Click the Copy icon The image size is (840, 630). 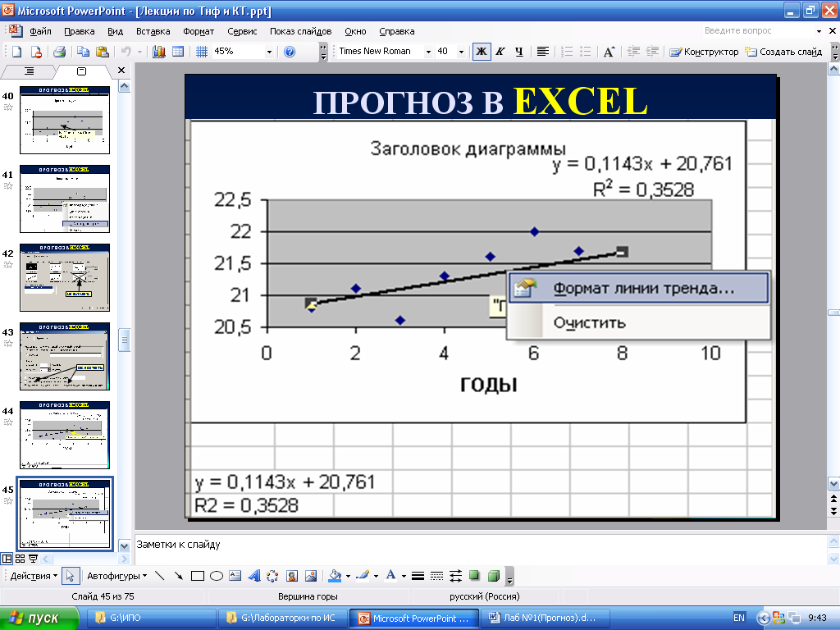tap(83, 52)
